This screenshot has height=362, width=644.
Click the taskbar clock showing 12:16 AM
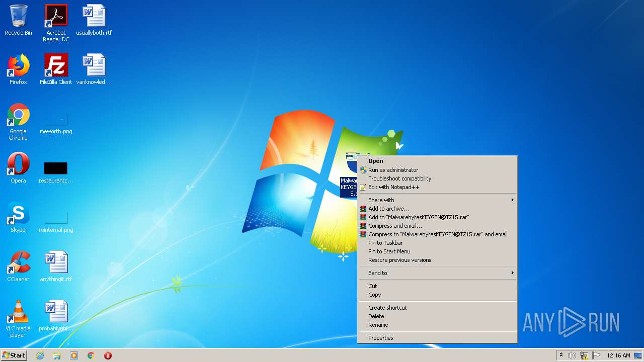click(618, 355)
